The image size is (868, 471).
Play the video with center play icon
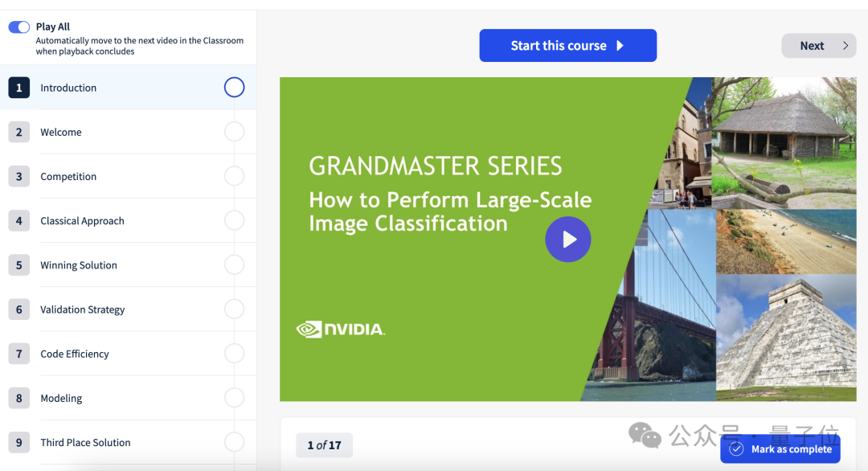pyautogui.click(x=568, y=239)
